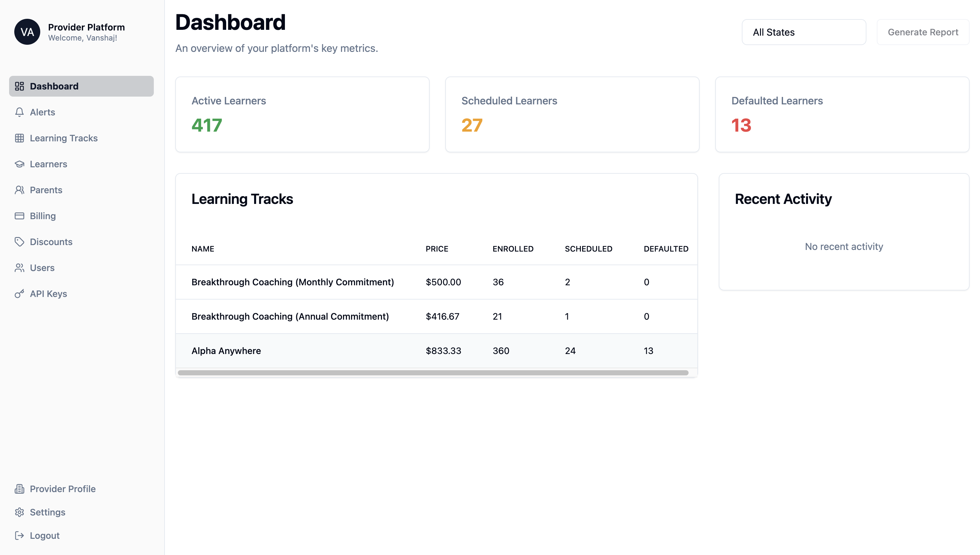Select the Dashboard panel icon
Image resolution: width=980 pixels, height=555 pixels.
point(19,86)
